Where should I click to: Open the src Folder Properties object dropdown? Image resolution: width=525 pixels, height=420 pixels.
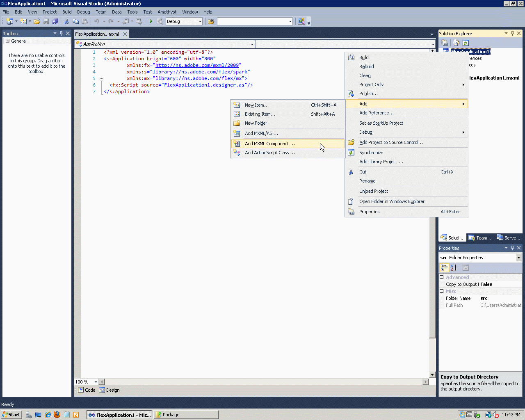tap(518, 258)
